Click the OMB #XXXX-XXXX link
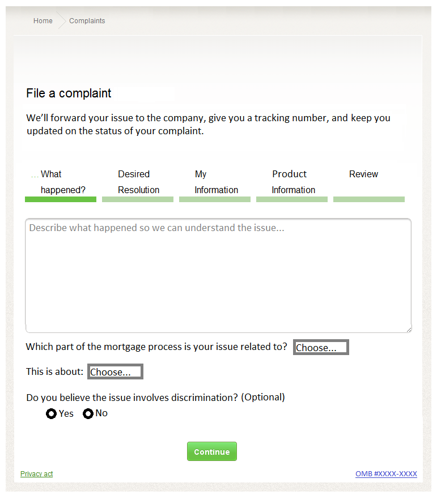Viewport: 441px width, 504px height. coord(386,474)
